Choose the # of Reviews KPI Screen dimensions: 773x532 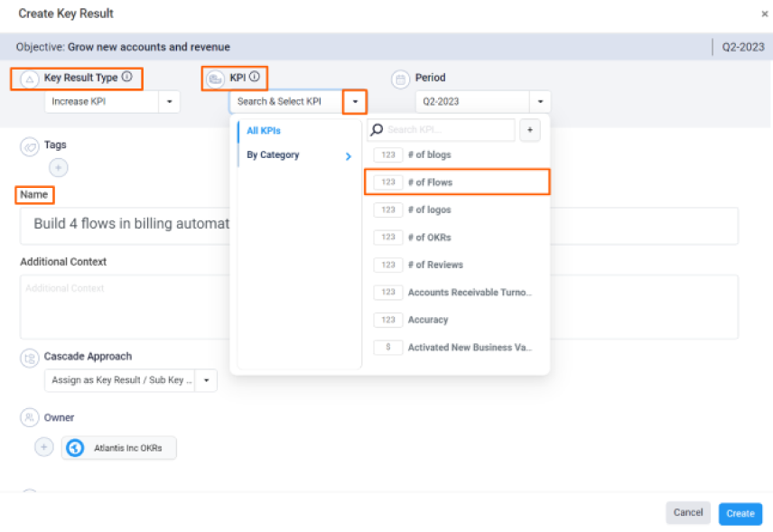coord(457,265)
